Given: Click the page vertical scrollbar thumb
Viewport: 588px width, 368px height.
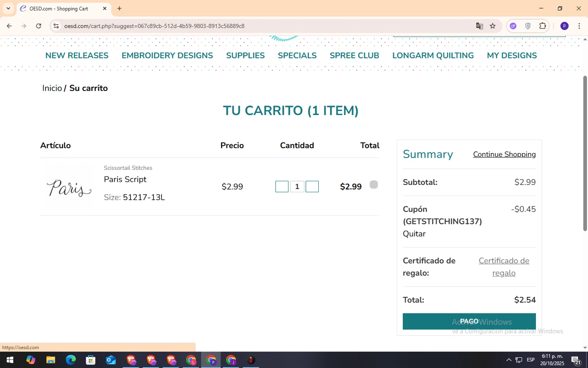Looking at the screenshot, I should point(585,153).
